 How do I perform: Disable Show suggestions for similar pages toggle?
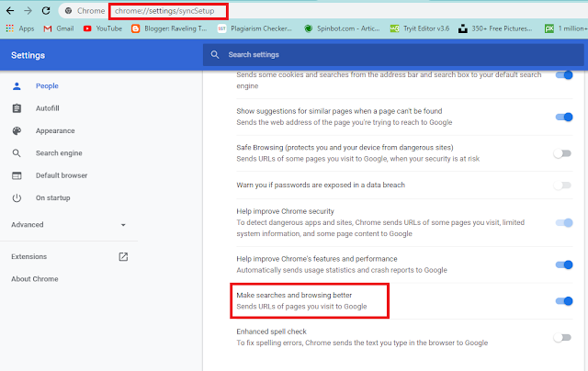(564, 117)
